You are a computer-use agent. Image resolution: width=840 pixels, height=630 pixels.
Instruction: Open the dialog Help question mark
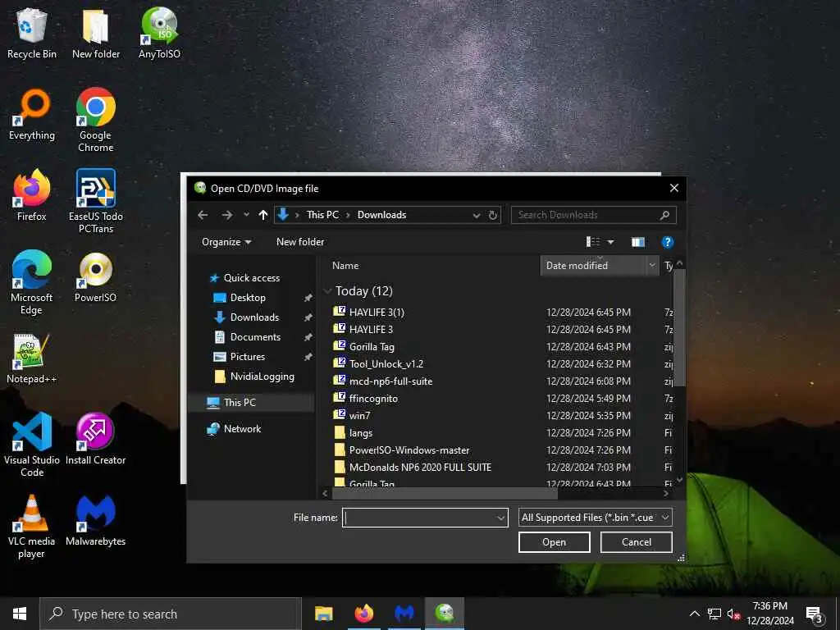click(x=668, y=242)
